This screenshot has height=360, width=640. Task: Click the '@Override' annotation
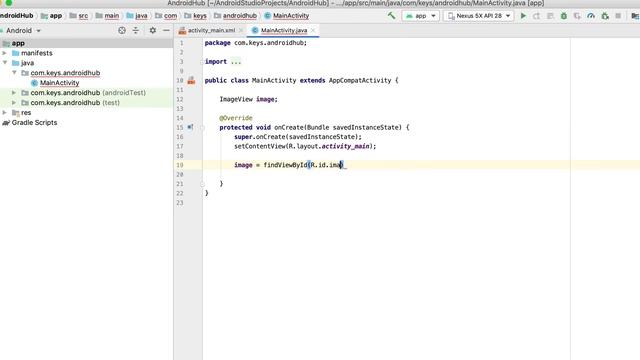tap(236, 118)
